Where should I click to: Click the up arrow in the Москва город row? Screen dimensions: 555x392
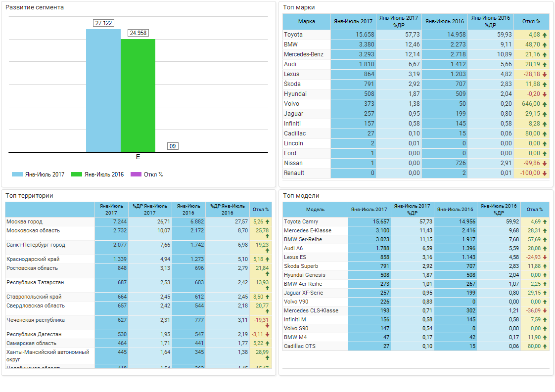(x=267, y=222)
